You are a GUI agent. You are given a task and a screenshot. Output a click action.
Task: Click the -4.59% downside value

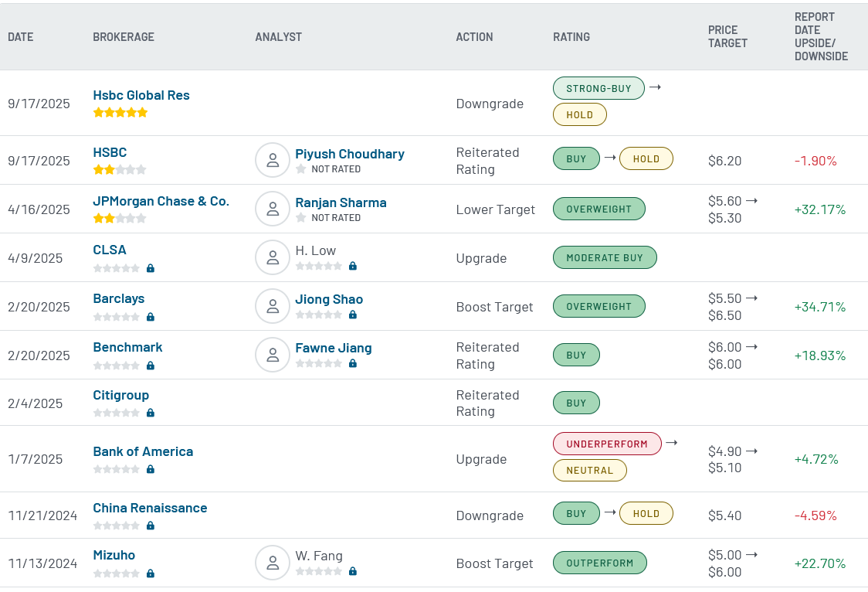(x=815, y=515)
